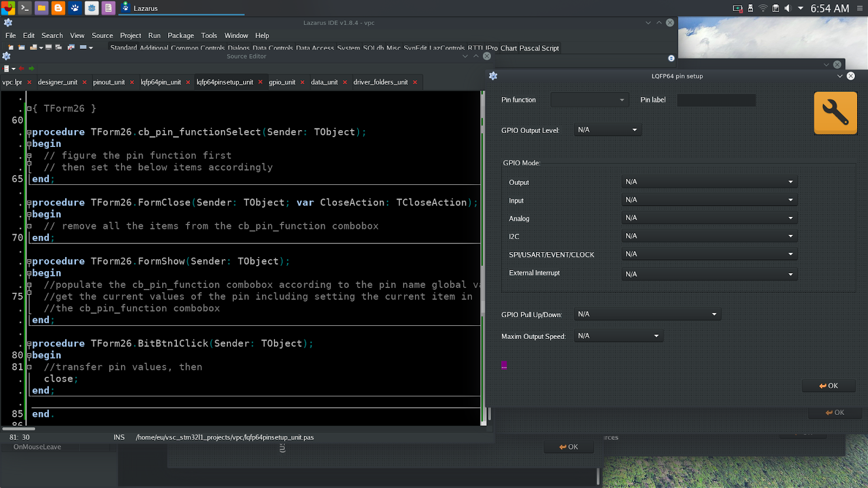Screen dimensions: 868x488
Task: Click the Pin label text field
Action: tap(716, 100)
